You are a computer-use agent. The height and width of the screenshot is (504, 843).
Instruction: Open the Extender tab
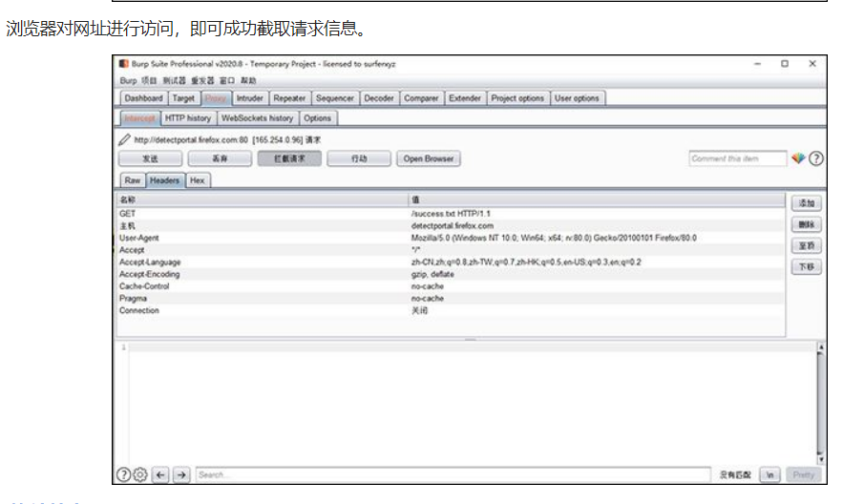(465, 98)
